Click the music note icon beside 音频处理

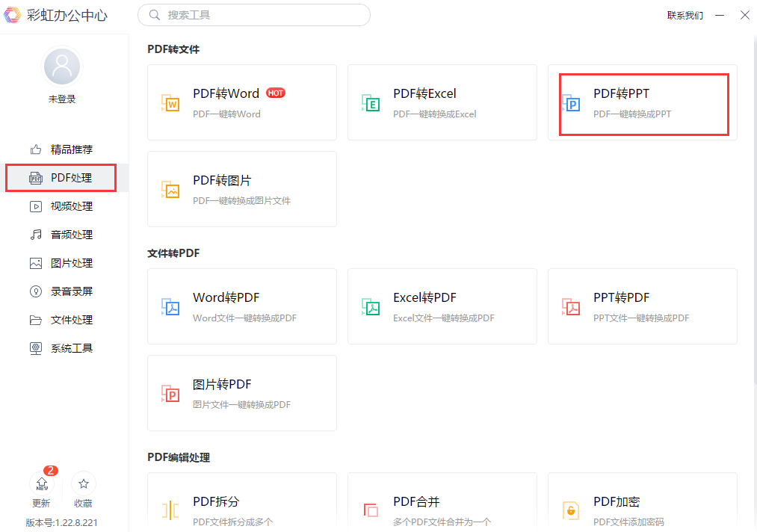(36, 235)
